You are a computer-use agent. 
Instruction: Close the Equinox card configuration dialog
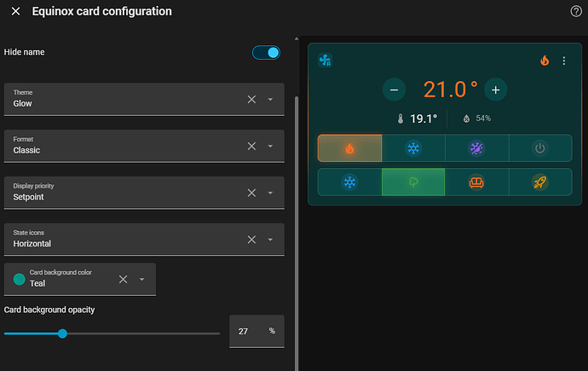coord(15,11)
